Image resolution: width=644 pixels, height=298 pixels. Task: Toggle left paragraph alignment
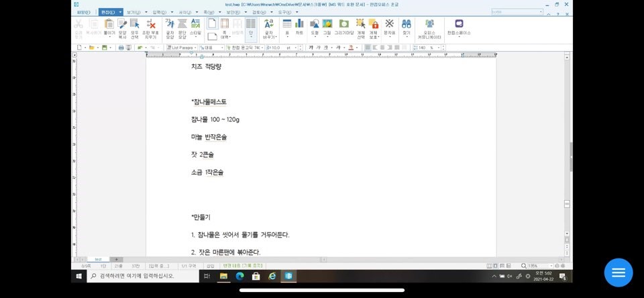375,48
